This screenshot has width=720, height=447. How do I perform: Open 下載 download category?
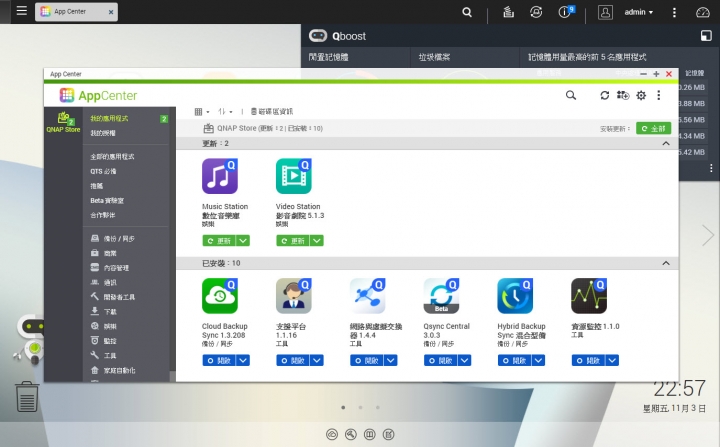tap(104, 311)
